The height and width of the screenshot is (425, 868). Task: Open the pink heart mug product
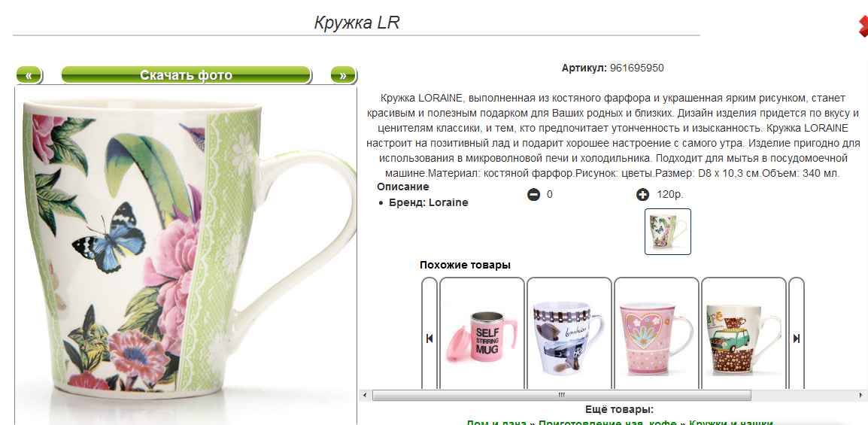[x=657, y=338]
